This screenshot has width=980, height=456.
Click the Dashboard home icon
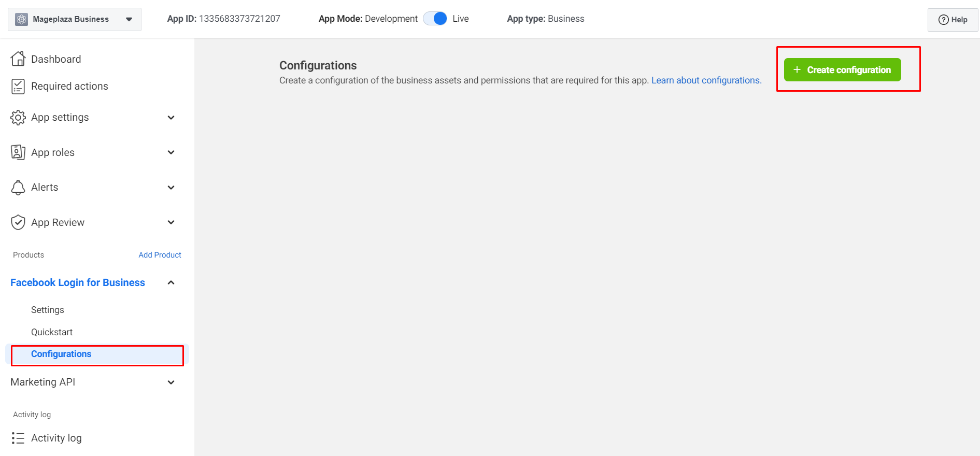coord(18,59)
